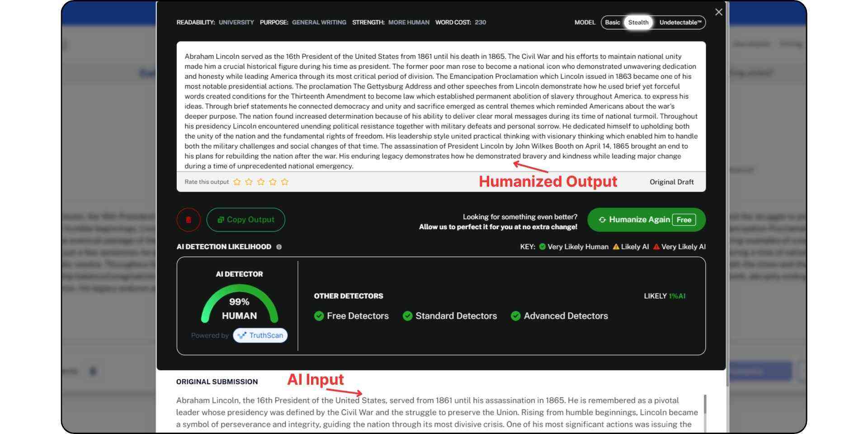Rate the output five stars
This screenshot has width=868, height=434.
285,182
